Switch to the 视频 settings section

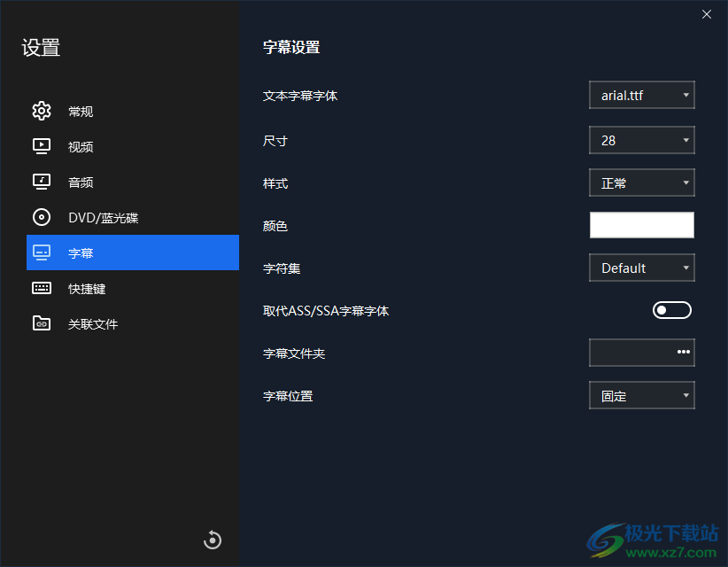133,146
